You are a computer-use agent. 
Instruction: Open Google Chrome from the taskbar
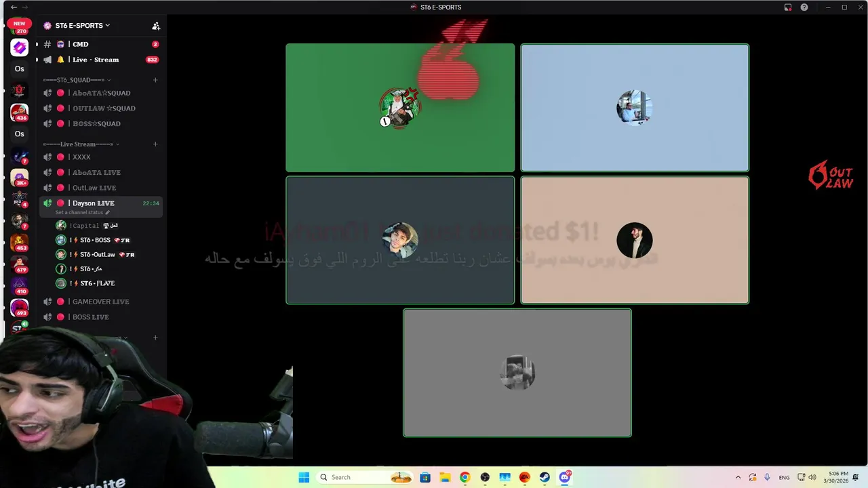(x=465, y=477)
